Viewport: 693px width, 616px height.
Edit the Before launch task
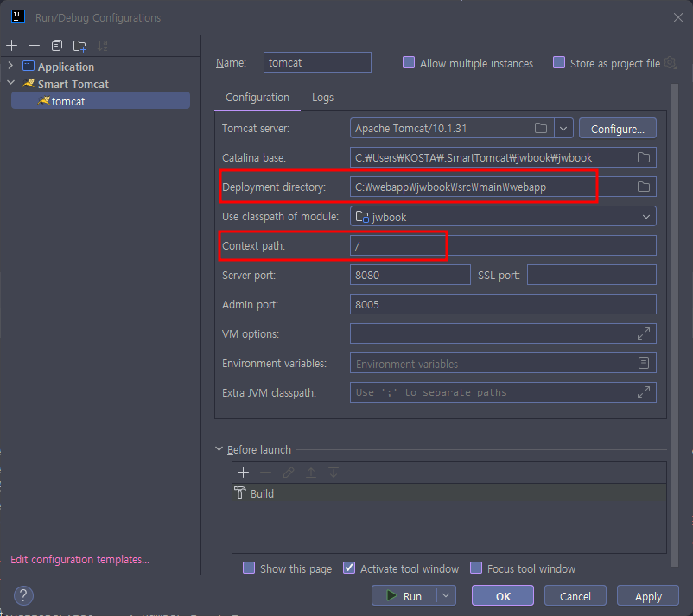(x=289, y=473)
